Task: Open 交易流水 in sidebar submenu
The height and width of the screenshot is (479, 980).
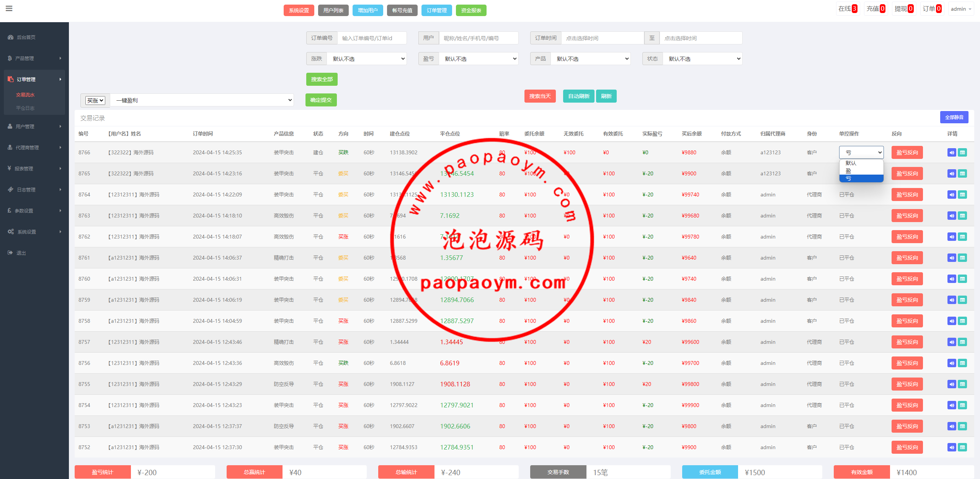Action: pyautogui.click(x=25, y=95)
